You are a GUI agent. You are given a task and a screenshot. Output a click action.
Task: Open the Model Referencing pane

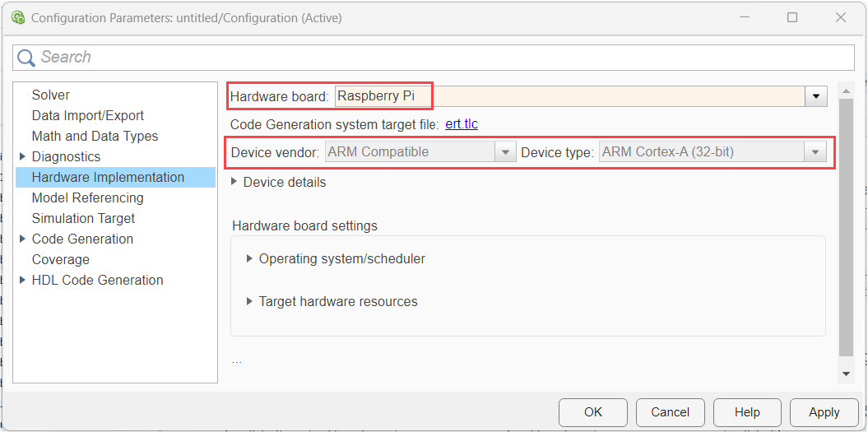click(87, 197)
